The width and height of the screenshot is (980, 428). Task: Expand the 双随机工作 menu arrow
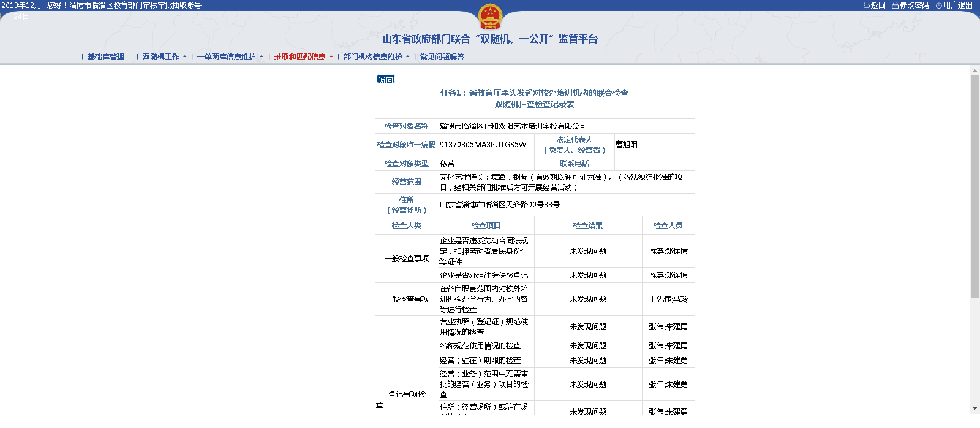185,57
